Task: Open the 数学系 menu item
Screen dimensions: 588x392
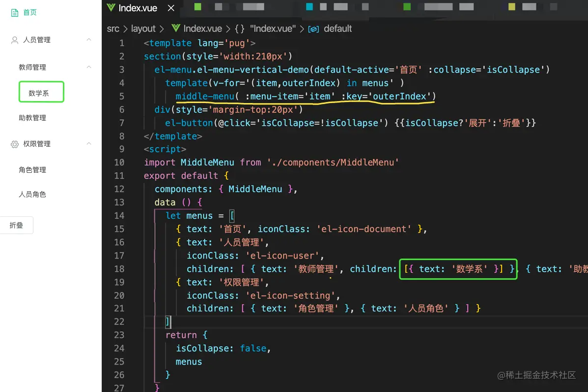Action: (x=39, y=93)
